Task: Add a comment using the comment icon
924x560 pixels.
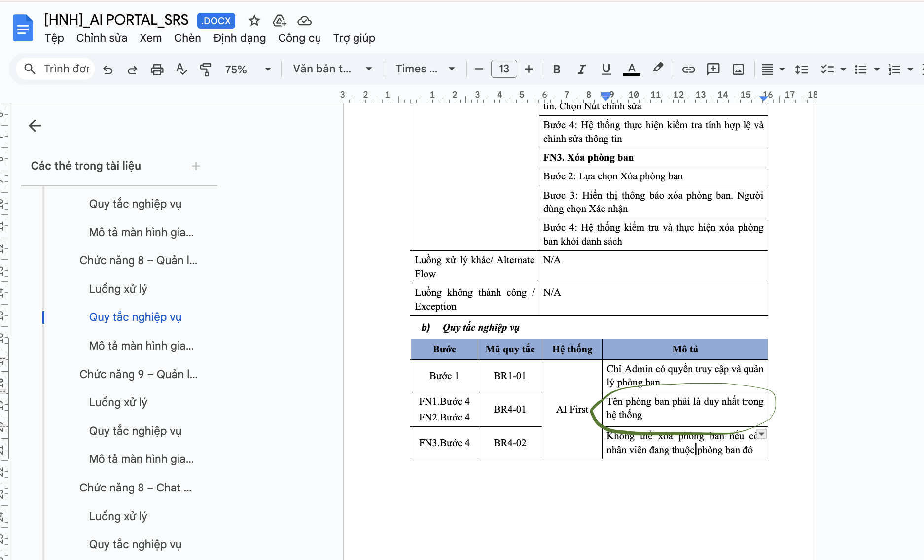Action: click(713, 70)
